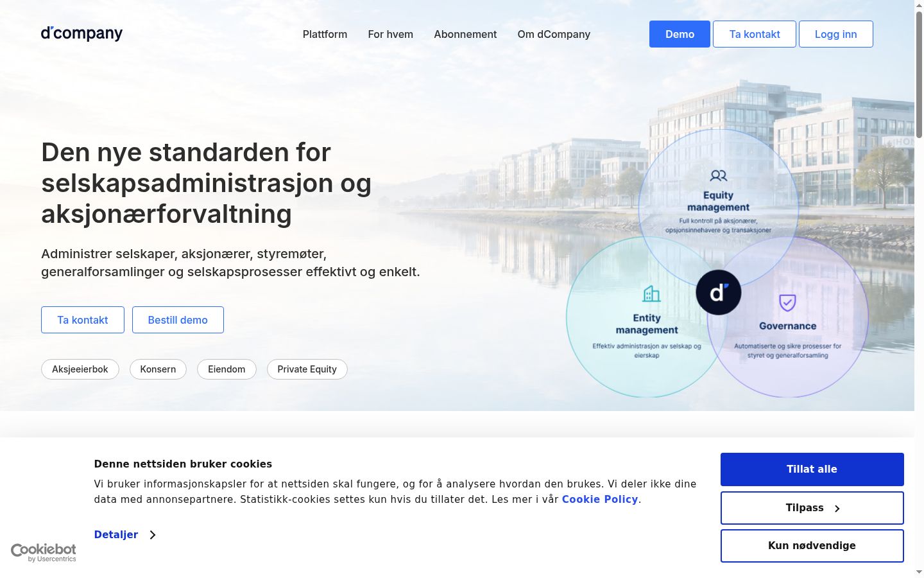Click 'Denne nettsiden bruker cookies' heading
This screenshot has height=578, width=924.
point(183,464)
